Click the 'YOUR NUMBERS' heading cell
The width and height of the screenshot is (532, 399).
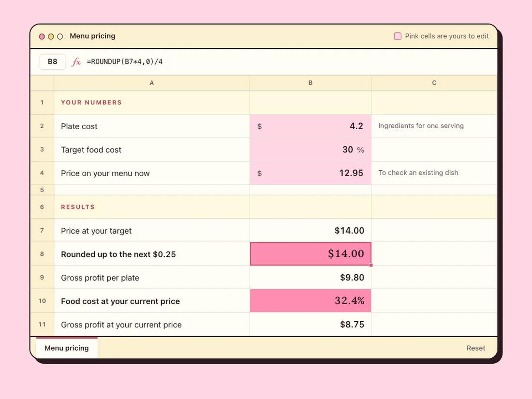(x=152, y=103)
